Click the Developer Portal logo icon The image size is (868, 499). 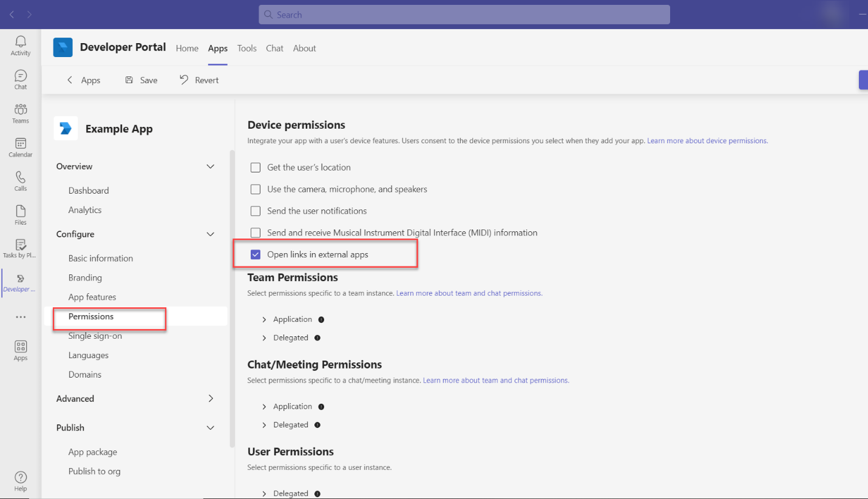pyautogui.click(x=63, y=47)
